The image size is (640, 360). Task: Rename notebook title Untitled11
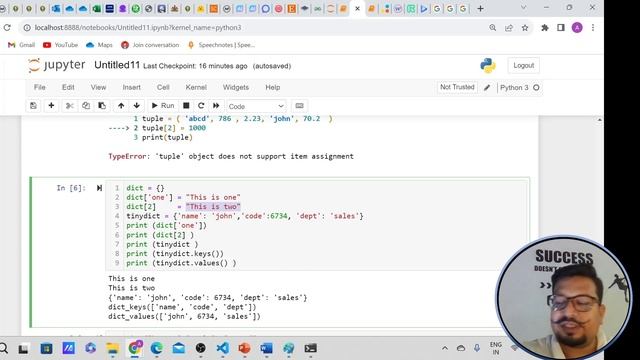117,65
